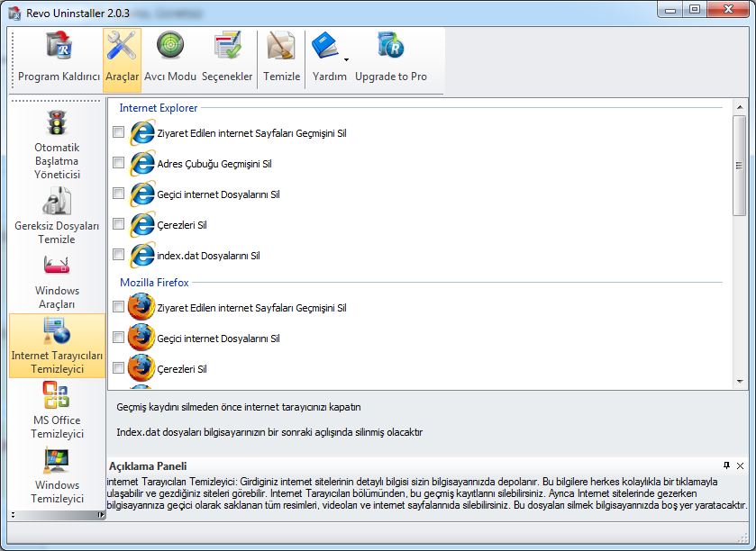This screenshot has height=551, width=756.
Task: Check index.dat Dosyalarını Sil option
Action: [x=119, y=254]
